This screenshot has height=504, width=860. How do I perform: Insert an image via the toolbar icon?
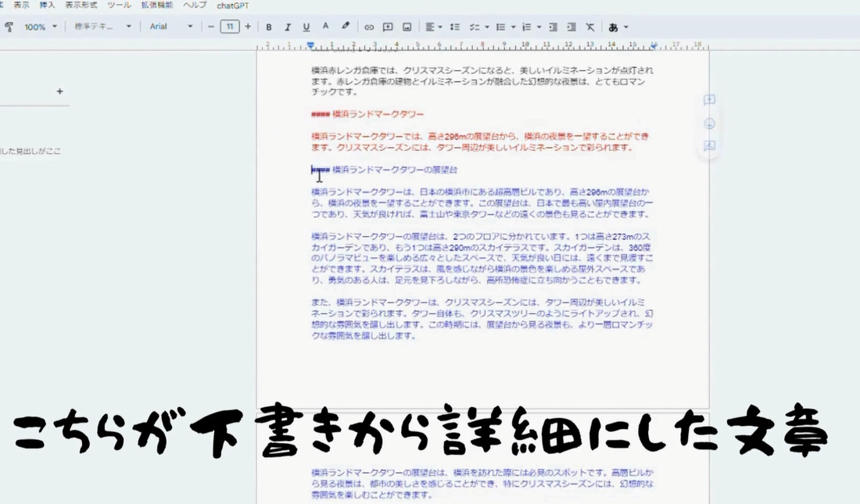click(x=407, y=27)
